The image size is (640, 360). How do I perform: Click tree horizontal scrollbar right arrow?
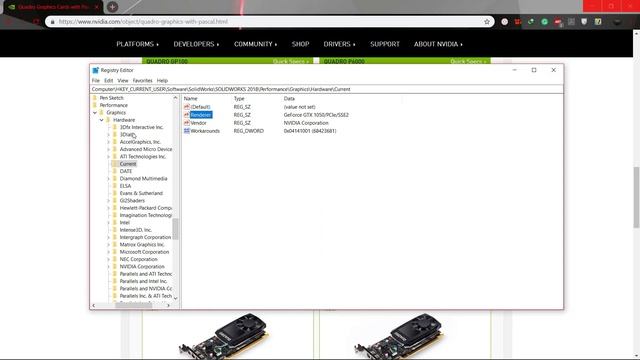point(169,305)
